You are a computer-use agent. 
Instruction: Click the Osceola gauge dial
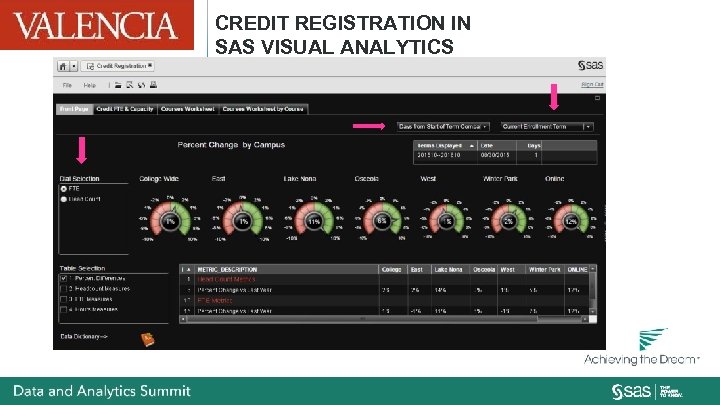coord(382,219)
